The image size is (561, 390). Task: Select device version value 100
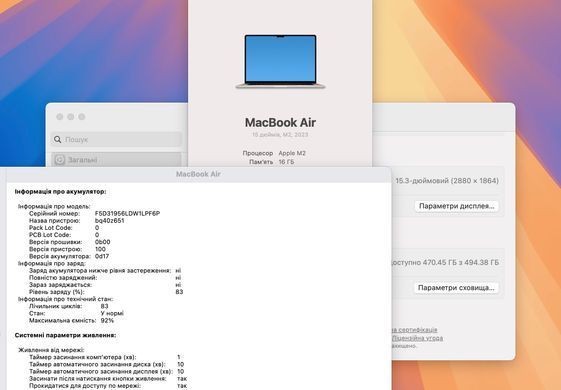point(100,249)
